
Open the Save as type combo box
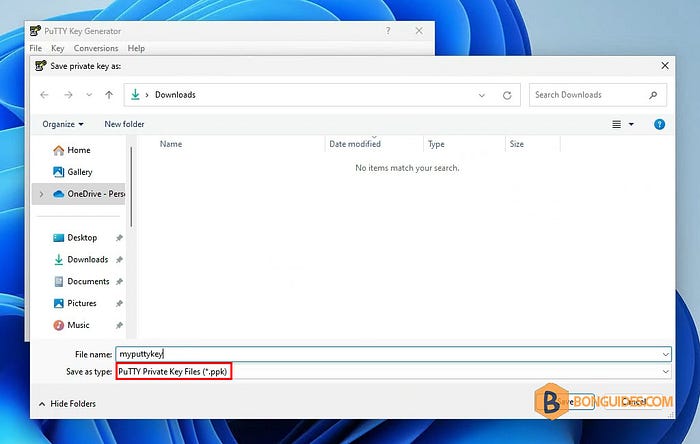click(393, 371)
